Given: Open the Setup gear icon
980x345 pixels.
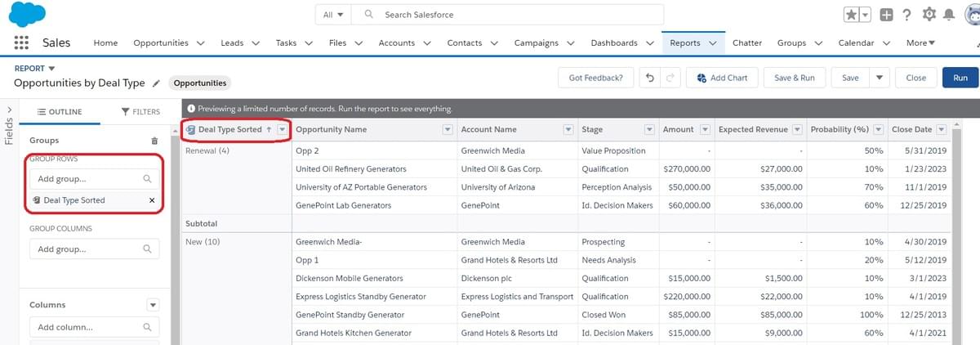Looking at the screenshot, I should 929,15.
